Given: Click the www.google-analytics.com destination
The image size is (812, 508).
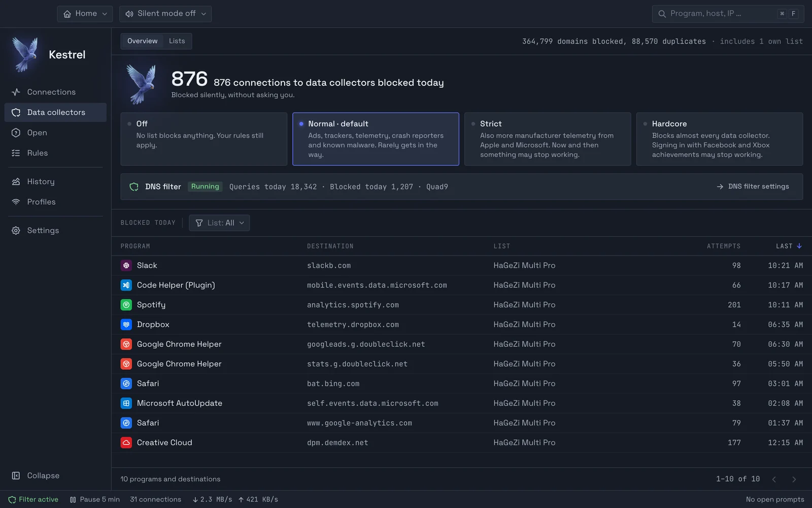Looking at the screenshot, I should (x=359, y=423).
